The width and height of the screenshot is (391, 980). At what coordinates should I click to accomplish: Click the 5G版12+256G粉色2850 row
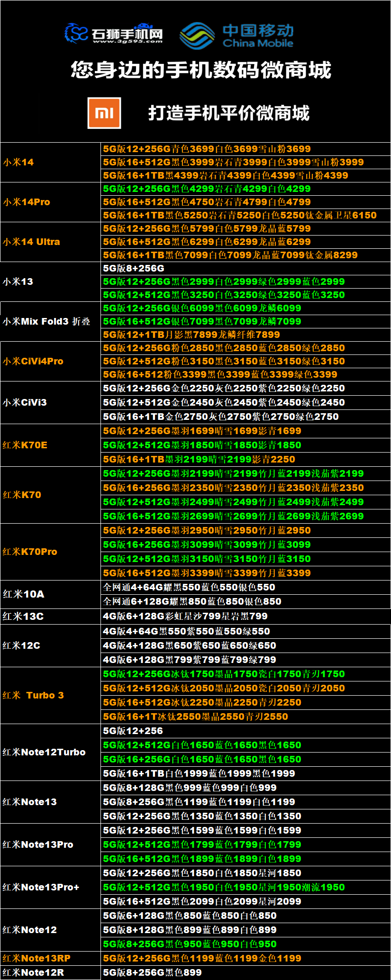pyautogui.click(x=246, y=348)
